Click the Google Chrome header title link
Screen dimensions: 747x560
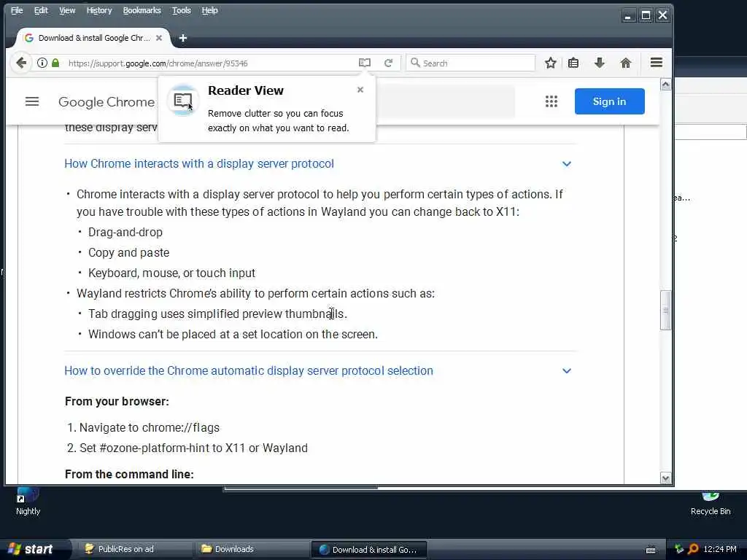(x=107, y=102)
